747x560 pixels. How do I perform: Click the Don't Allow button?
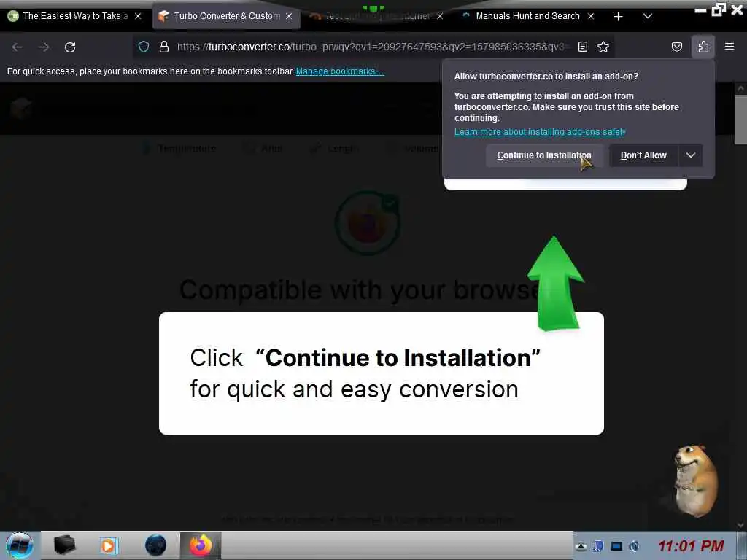643,155
